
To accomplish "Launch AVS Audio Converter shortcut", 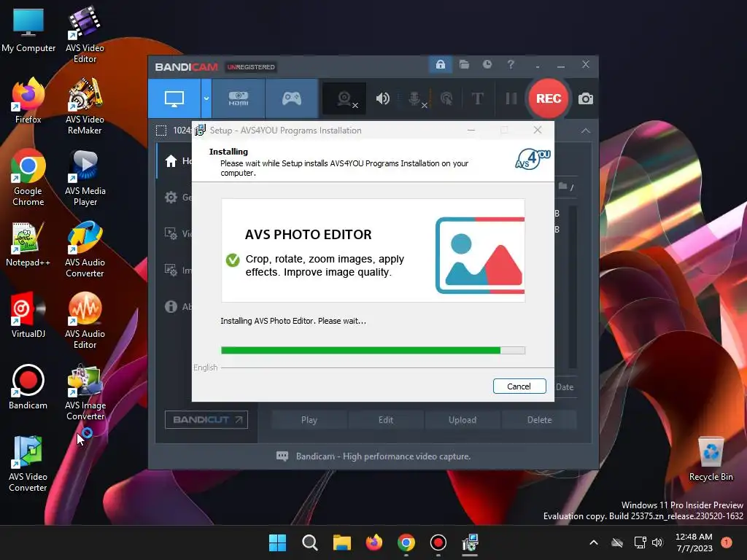I will tap(85, 249).
